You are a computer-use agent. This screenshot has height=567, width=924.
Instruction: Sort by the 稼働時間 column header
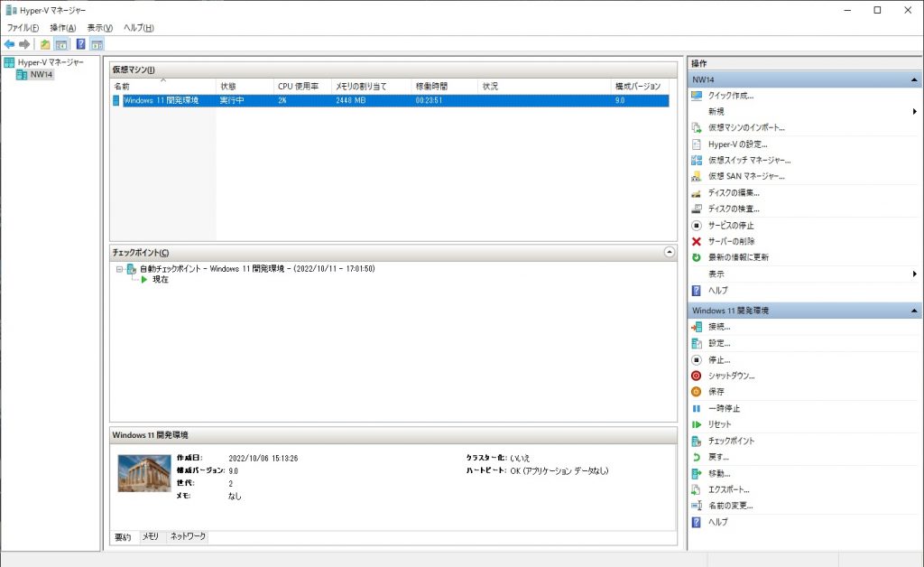(x=444, y=86)
